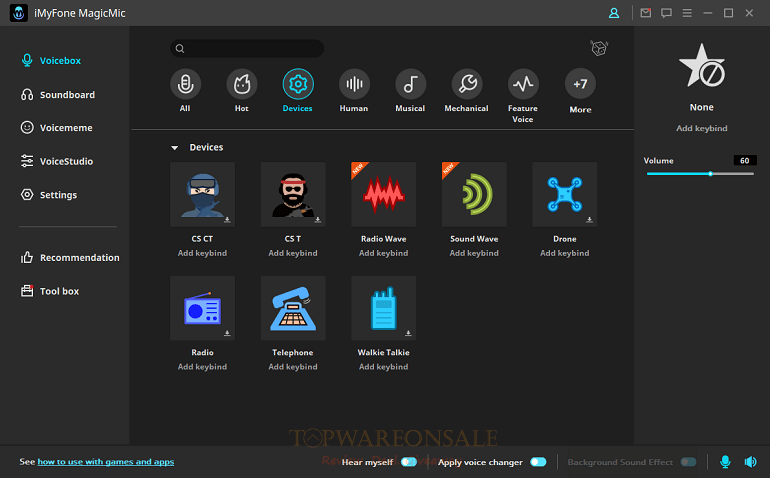Click the search magnifier icon

coord(180,48)
